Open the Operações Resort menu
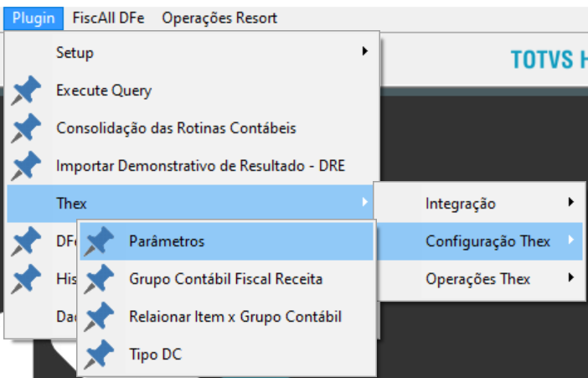The height and width of the screenshot is (378, 588). click(219, 18)
